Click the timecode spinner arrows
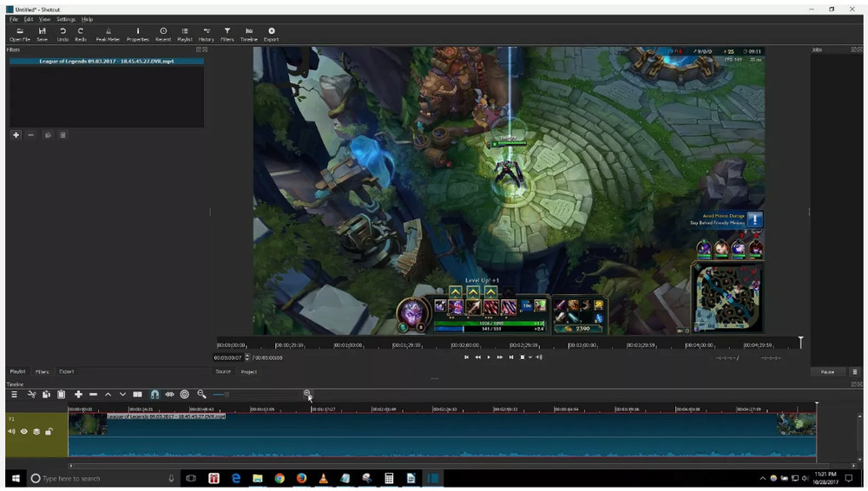 click(x=247, y=357)
